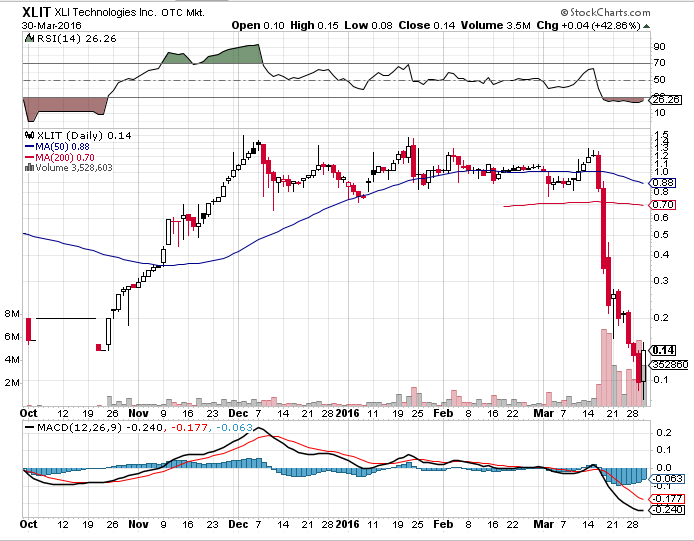Click the 26.26 RSI value tag on right axis

(666, 100)
